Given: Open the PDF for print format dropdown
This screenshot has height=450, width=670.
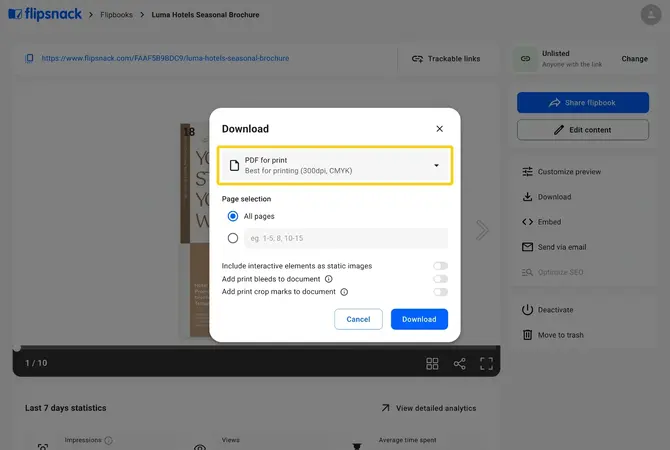Looking at the screenshot, I should pyautogui.click(x=335, y=165).
